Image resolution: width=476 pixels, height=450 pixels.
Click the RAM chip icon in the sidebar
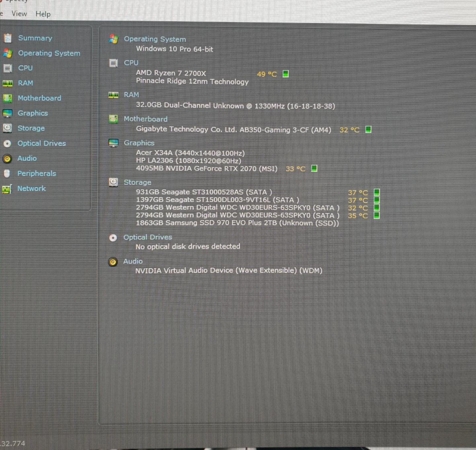[8, 83]
